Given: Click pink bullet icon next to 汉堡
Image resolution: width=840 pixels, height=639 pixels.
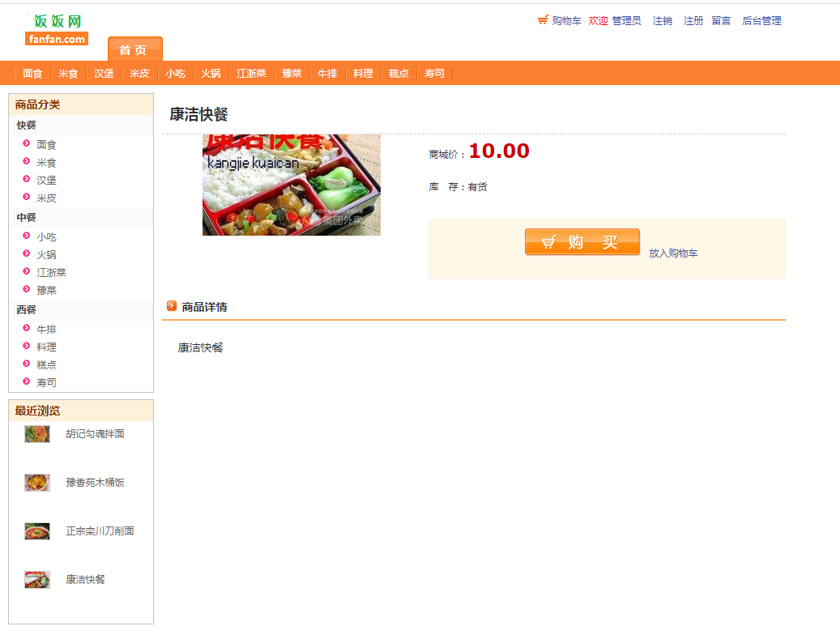Looking at the screenshot, I should (26, 179).
